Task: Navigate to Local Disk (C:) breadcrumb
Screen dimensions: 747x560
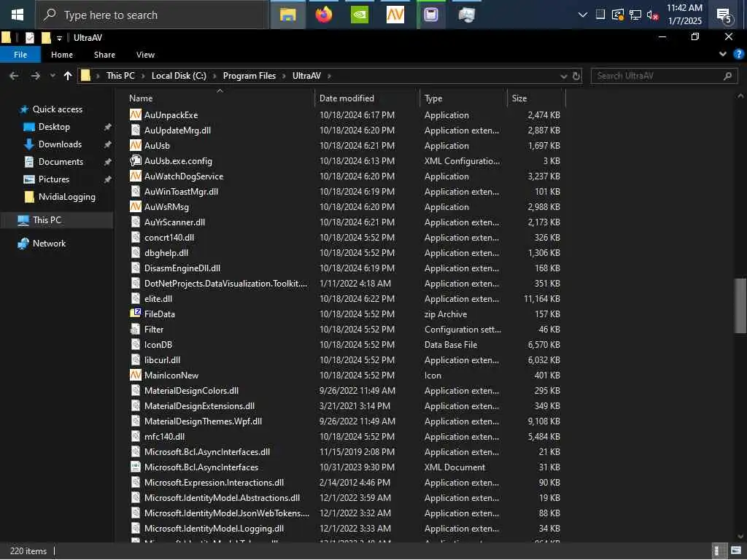Action: (179, 76)
